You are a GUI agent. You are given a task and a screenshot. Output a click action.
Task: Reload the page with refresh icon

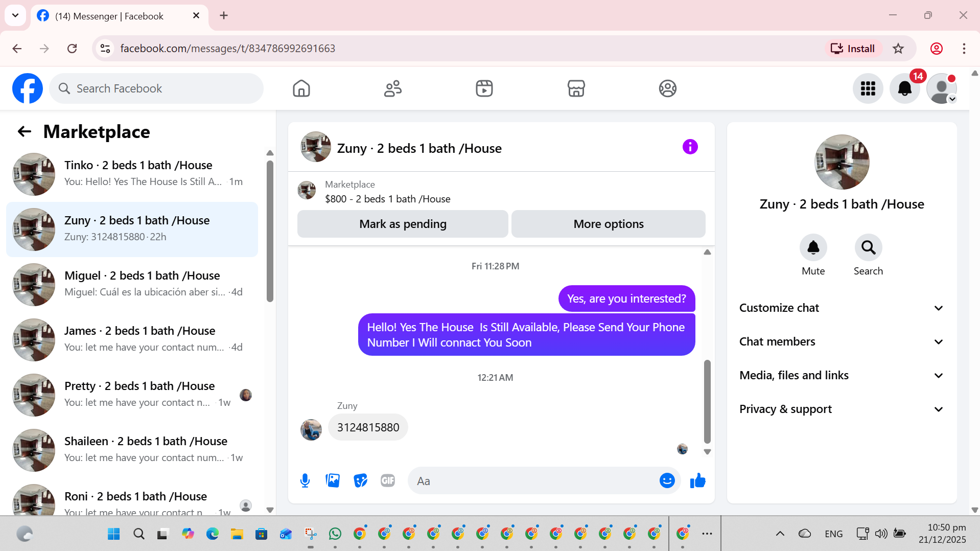pos(72,49)
